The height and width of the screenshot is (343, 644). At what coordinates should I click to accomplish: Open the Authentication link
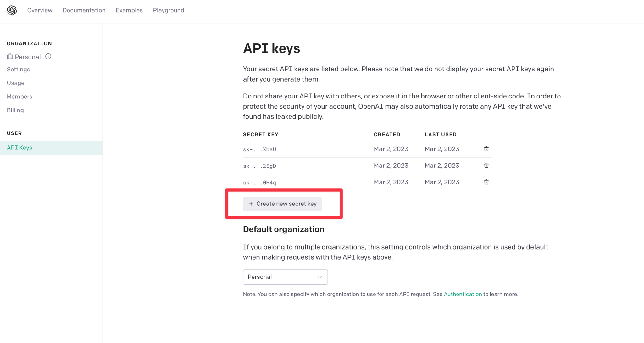click(463, 294)
